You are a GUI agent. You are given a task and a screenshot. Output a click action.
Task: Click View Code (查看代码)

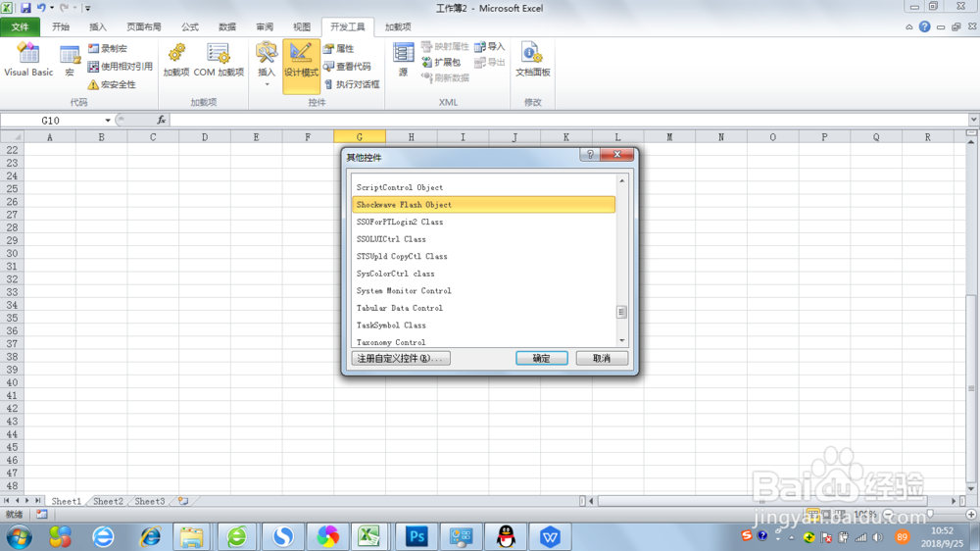(x=347, y=67)
